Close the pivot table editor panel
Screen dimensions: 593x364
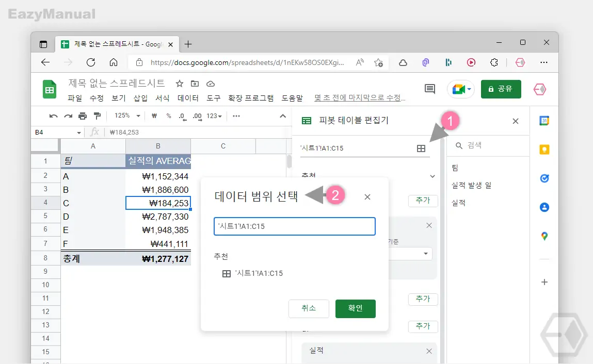point(516,121)
